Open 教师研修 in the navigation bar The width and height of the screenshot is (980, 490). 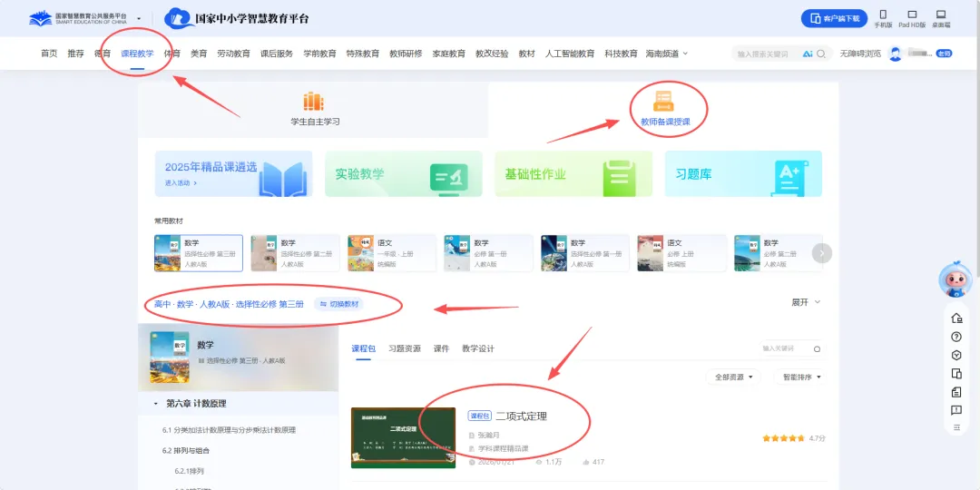pos(406,54)
